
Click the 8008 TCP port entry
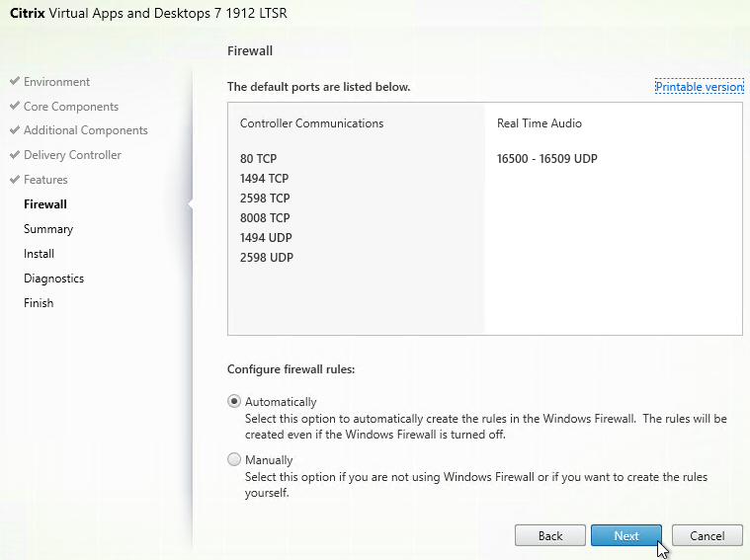click(264, 218)
